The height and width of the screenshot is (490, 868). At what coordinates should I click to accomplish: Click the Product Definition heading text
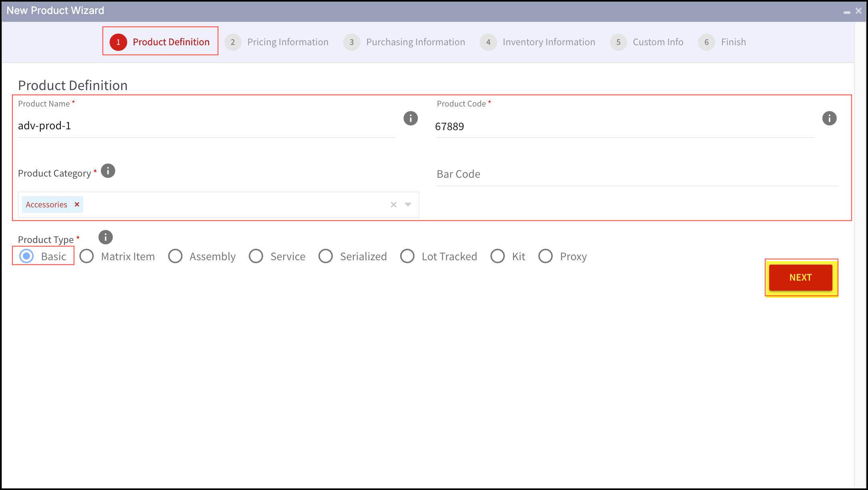click(x=73, y=85)
